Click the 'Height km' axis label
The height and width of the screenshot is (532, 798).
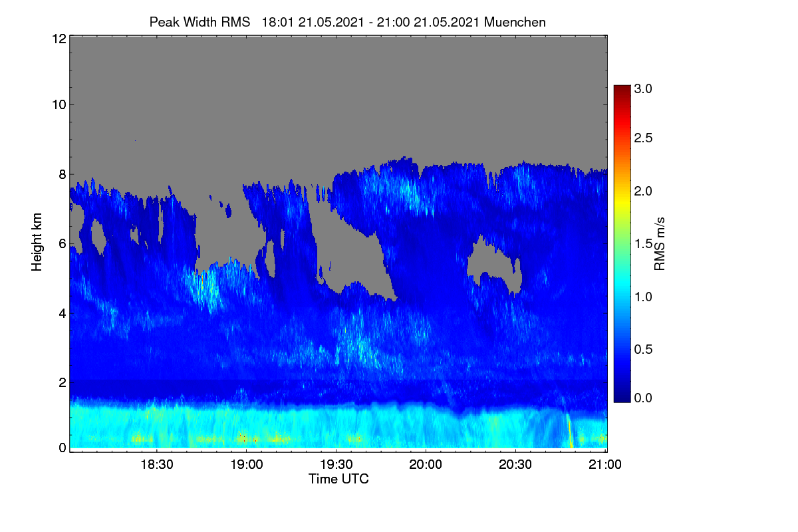[37, 243]
